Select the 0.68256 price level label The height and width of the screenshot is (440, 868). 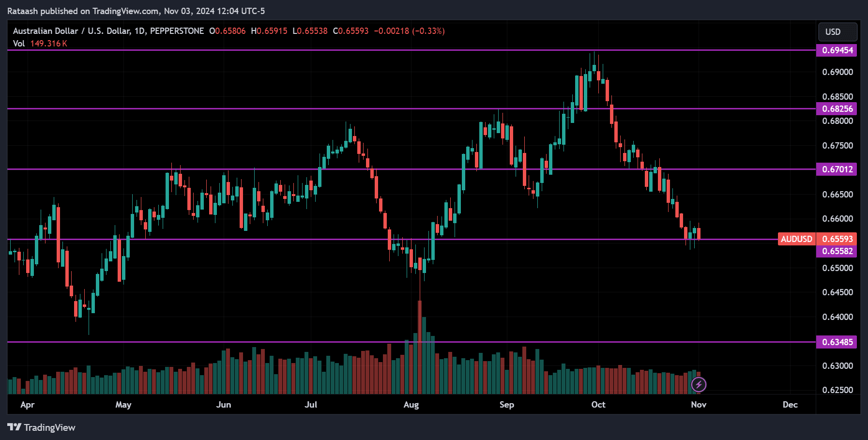click(x=837, y=109)
